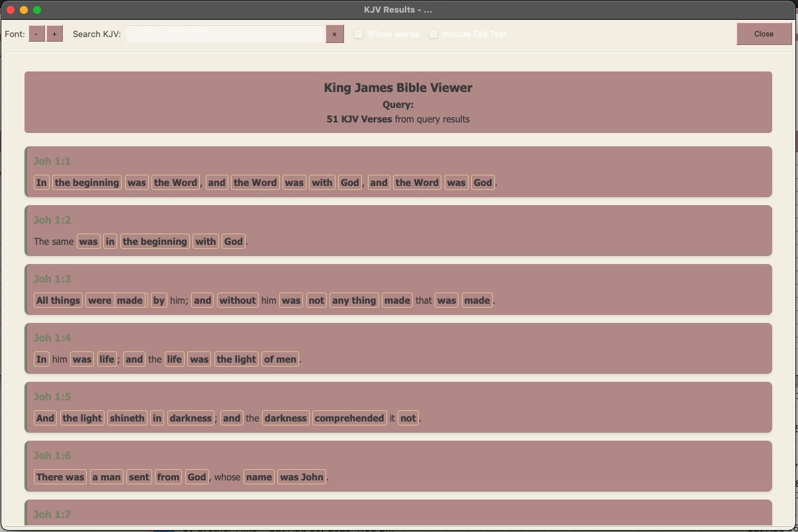Viewport: 798px width, 532px height.
Task: Click 'and' word in Joh 1:4
Action: click(x=134, y=359)
